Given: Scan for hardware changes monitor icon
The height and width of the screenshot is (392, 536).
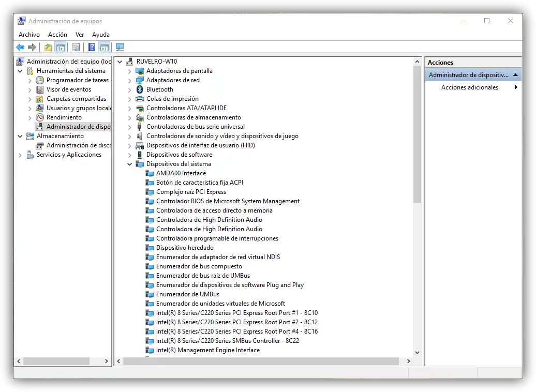Looking at the screenshot, I should point(120,47).
